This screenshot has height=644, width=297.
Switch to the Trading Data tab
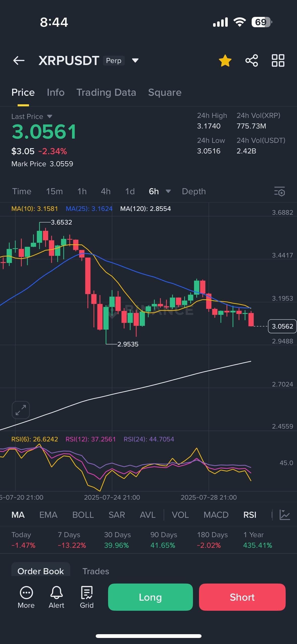(x=106, y=92)
